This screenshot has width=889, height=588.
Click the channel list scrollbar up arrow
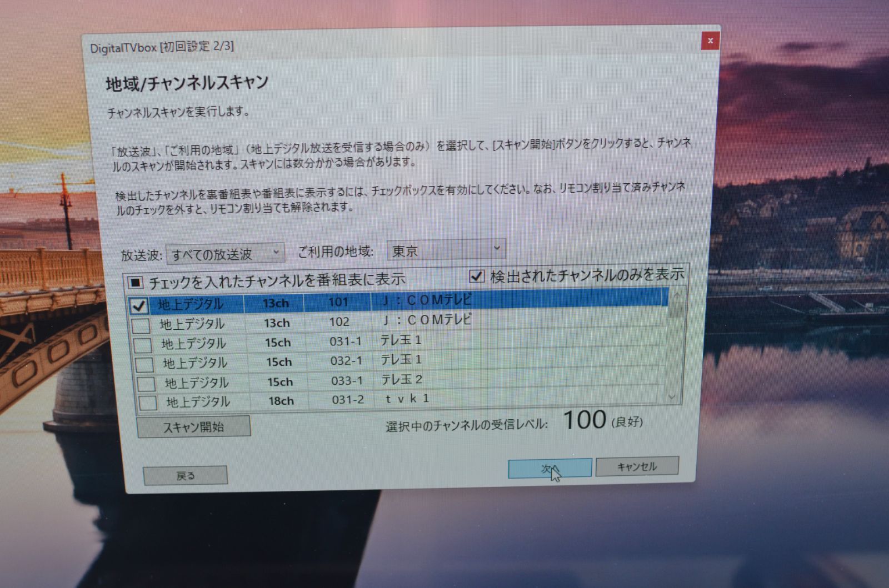point(674,296)
